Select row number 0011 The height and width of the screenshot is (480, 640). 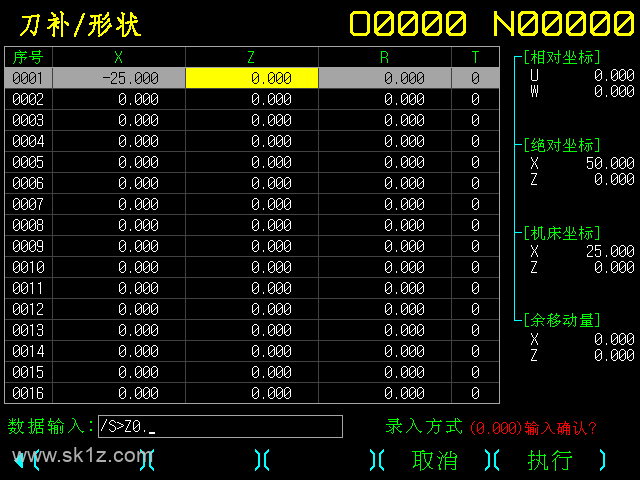(x=28, y=288)
